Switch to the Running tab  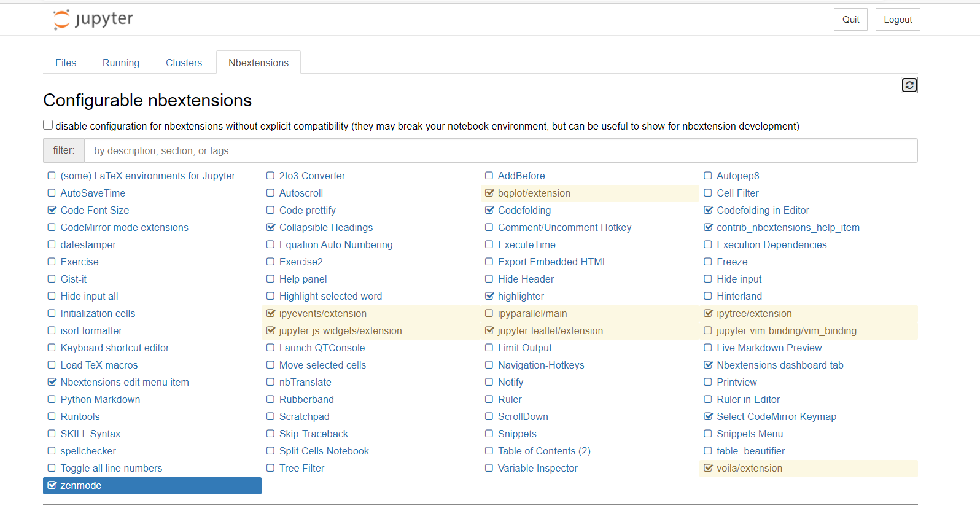pos(120,62)
